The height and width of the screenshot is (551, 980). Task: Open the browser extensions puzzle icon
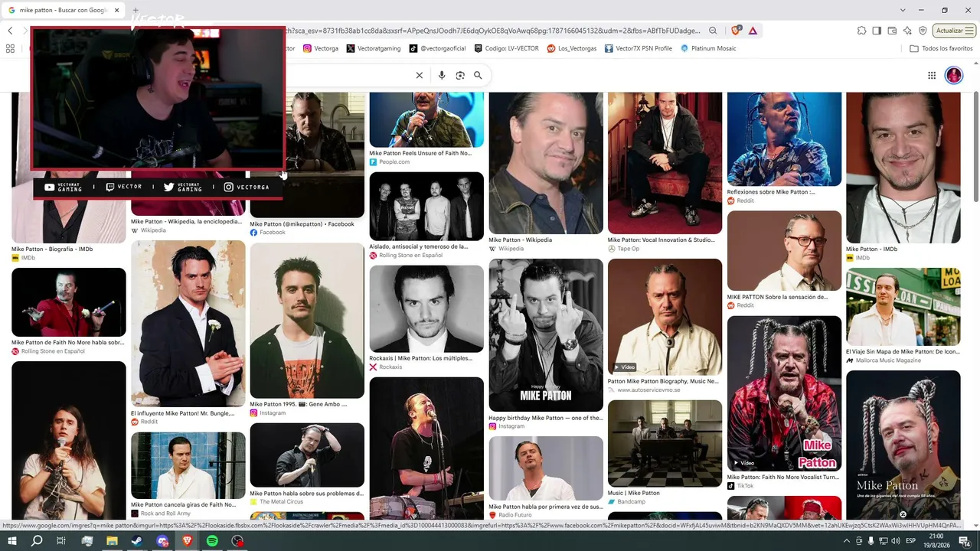pos(862,31)
